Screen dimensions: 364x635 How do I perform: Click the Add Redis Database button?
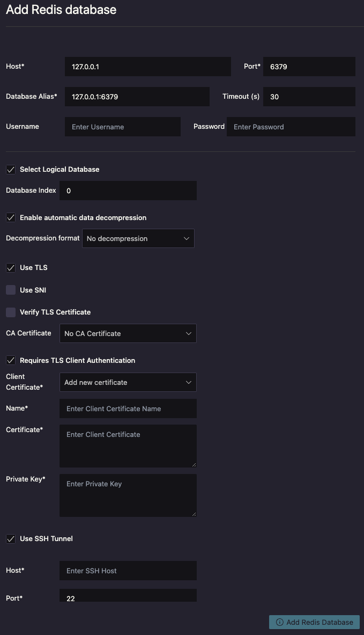(x=314, y=622)
